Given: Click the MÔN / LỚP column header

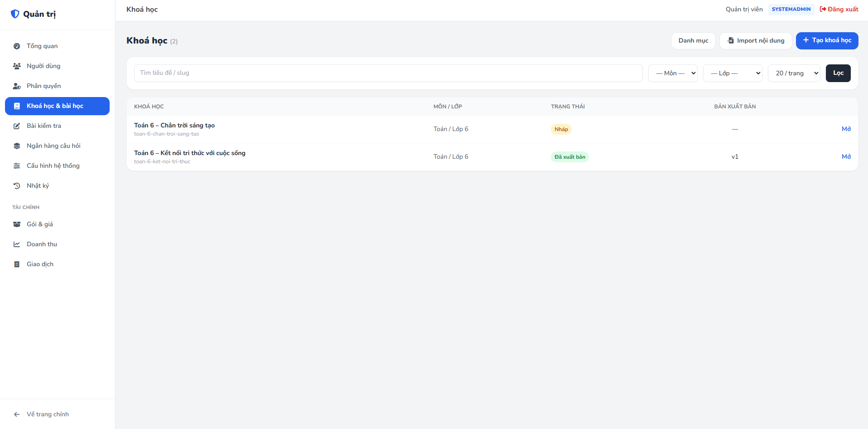Looking at the screenshot, I should coord(448,107).
